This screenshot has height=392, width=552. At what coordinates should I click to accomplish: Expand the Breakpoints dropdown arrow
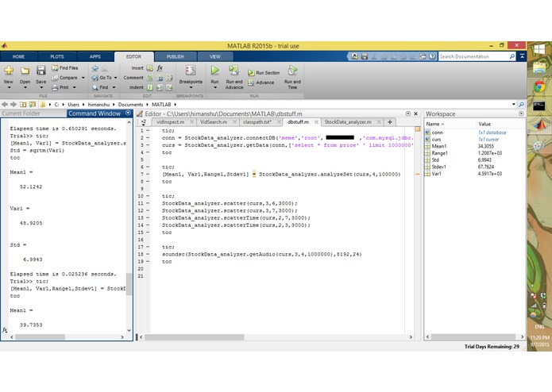(191, 87)
